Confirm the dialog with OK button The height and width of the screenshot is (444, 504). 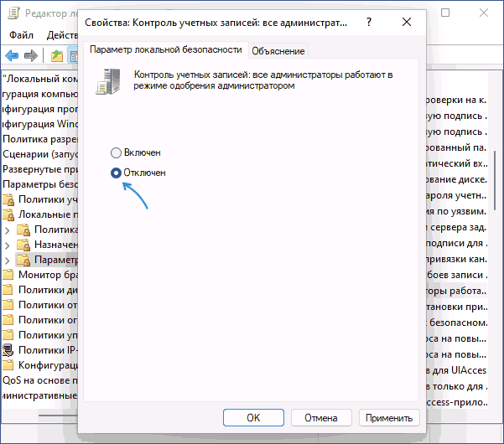[x=253, y=418]
